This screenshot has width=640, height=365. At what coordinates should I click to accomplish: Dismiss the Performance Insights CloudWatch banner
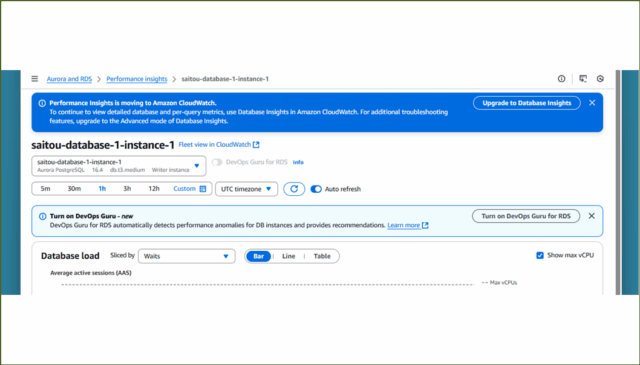pyautogui.click(x=592, y=103)
